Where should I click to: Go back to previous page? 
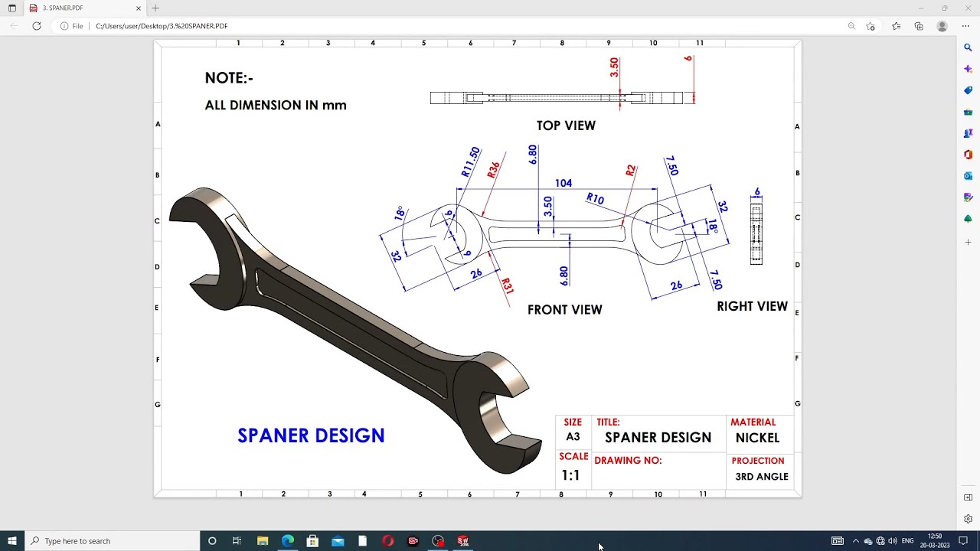15,26
